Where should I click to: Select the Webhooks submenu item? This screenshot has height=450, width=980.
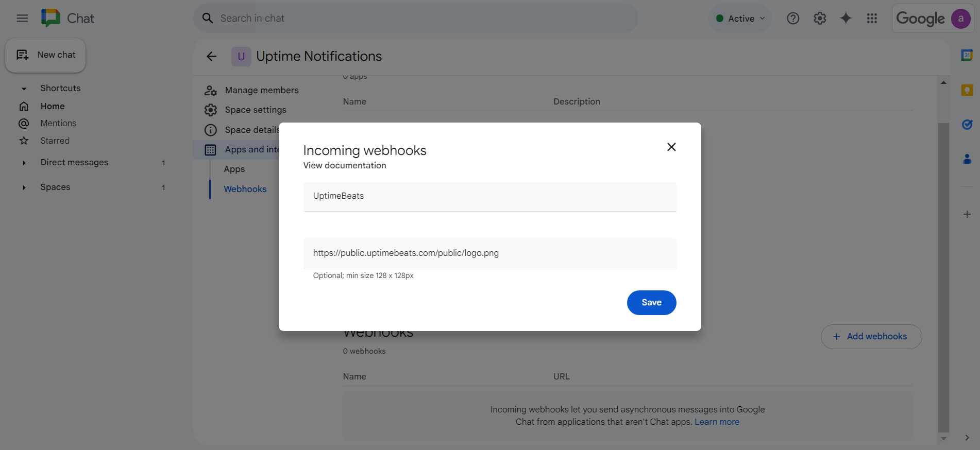245,189
